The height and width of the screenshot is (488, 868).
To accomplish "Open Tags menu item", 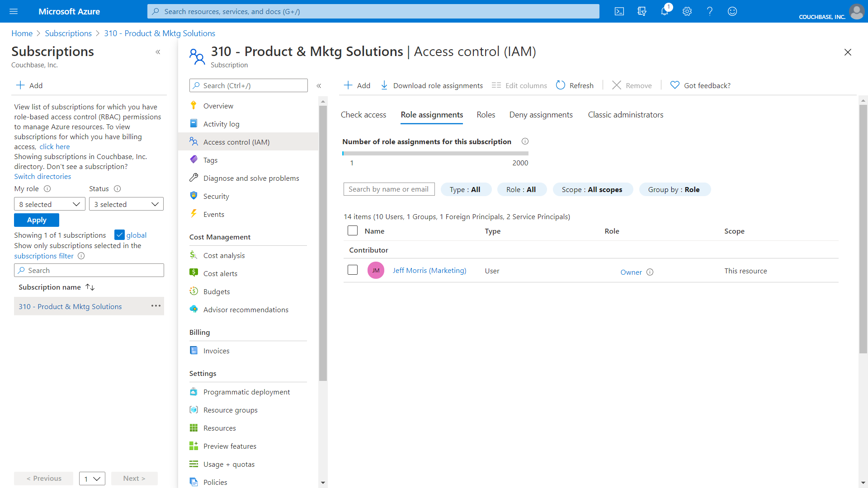I will pyautogui.click(x=210, y=160).
